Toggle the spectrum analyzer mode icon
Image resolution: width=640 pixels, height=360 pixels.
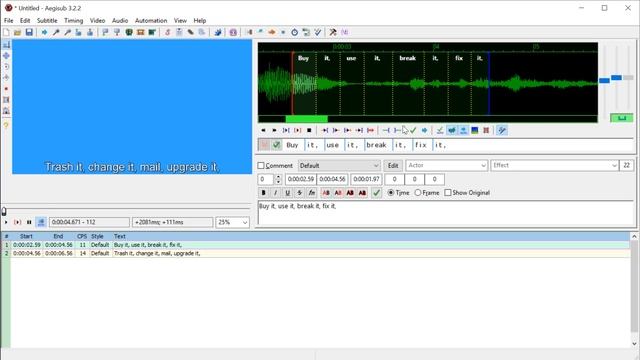pos(475,130)
